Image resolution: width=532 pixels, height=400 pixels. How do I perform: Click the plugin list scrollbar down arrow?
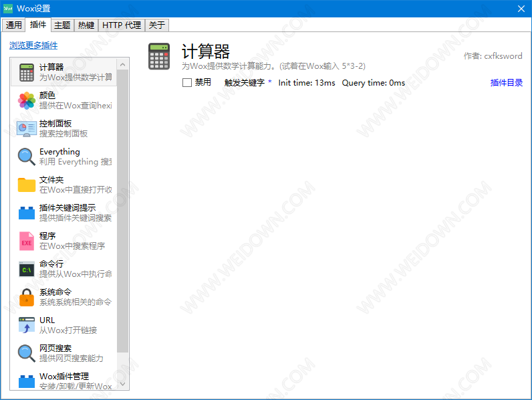pyautogui.click(x=123, y=384)
